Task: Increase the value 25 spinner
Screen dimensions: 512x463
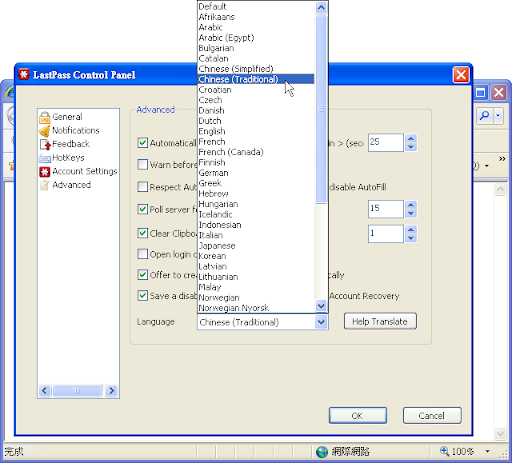Action: 411,138
